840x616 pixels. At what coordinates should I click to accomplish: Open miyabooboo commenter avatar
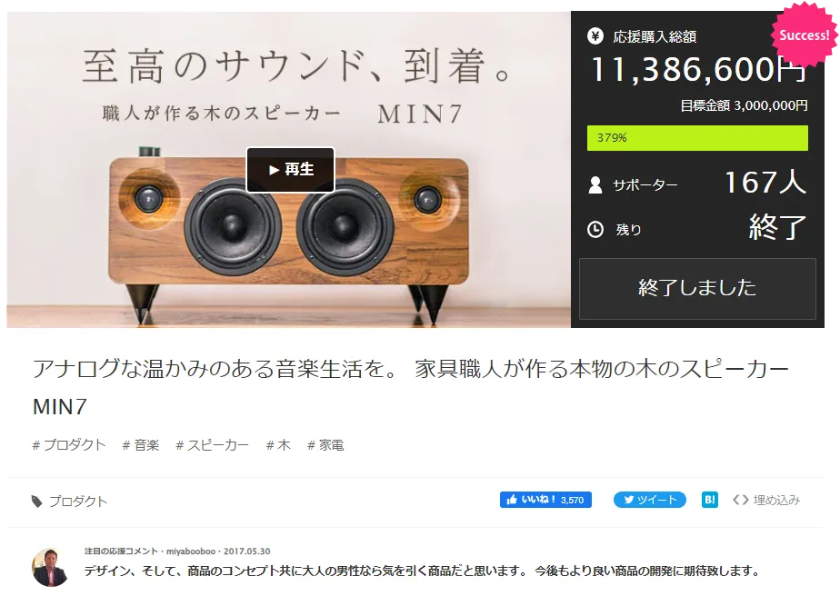(50, 567)
